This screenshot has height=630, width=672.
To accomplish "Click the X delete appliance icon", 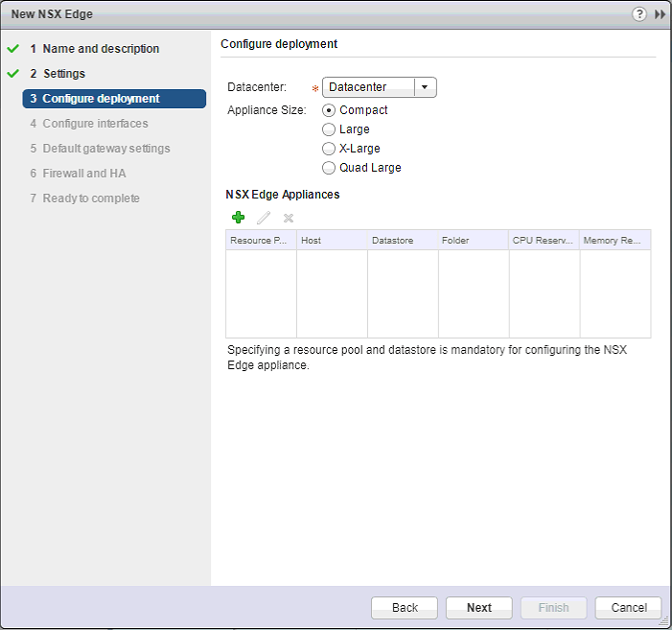I will [288, 218].
